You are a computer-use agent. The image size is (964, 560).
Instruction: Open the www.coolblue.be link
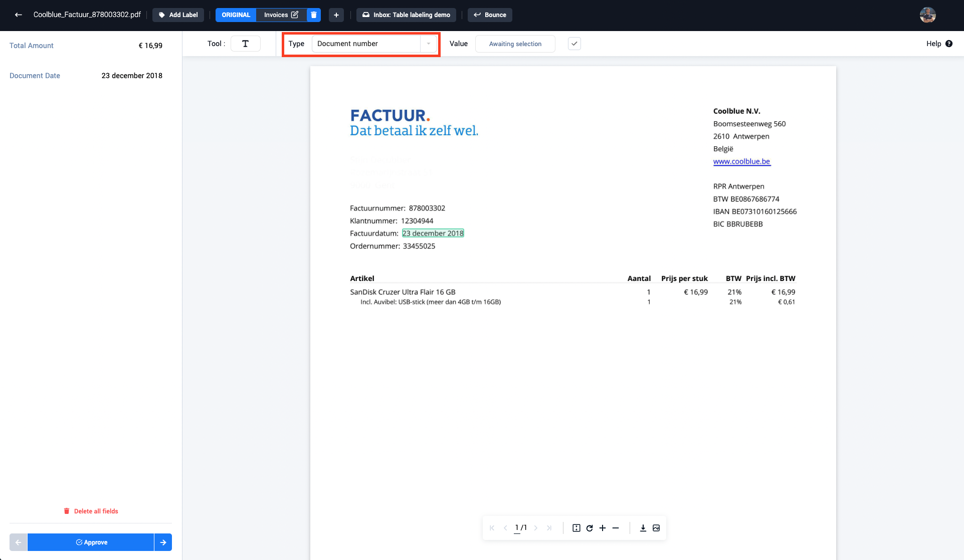click(741, 161)
